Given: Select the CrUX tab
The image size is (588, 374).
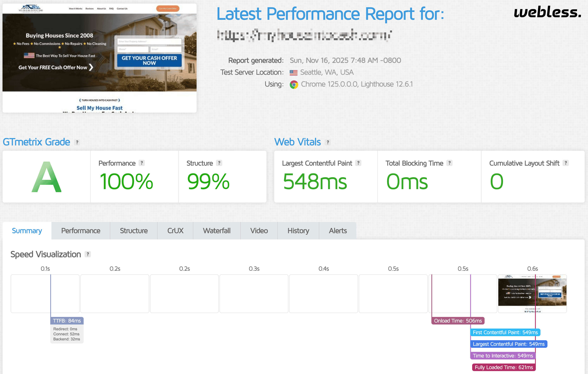Looking at the screenshot, I should pyautogui.click(x=175, y=231).
